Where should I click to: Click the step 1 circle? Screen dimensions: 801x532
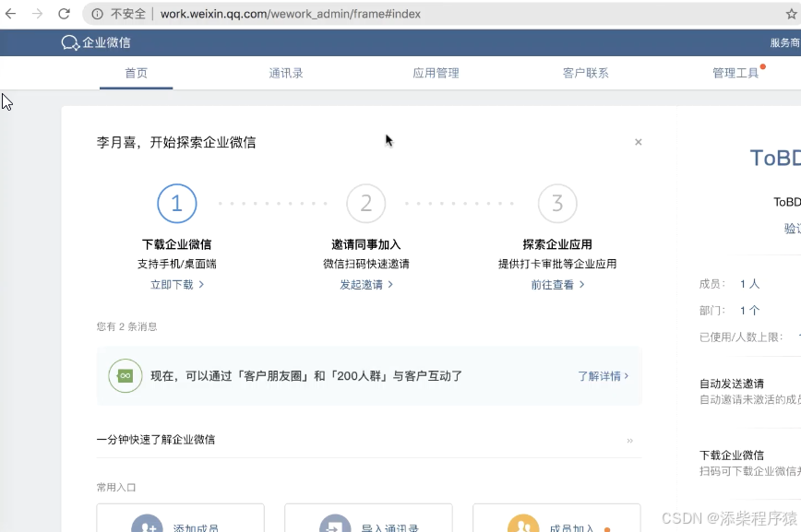coord(177,203)
